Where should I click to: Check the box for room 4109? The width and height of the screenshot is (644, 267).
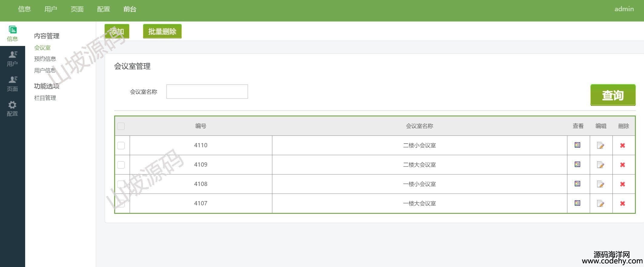coord(121,165)
